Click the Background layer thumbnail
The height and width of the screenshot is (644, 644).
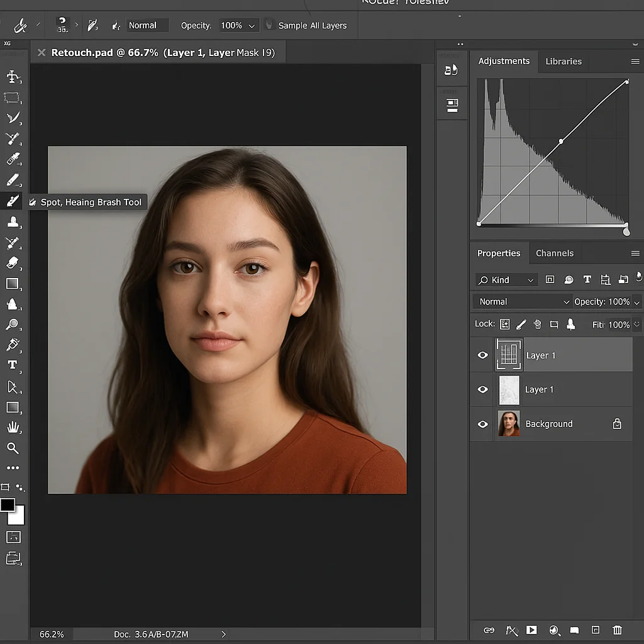[509, 424]
